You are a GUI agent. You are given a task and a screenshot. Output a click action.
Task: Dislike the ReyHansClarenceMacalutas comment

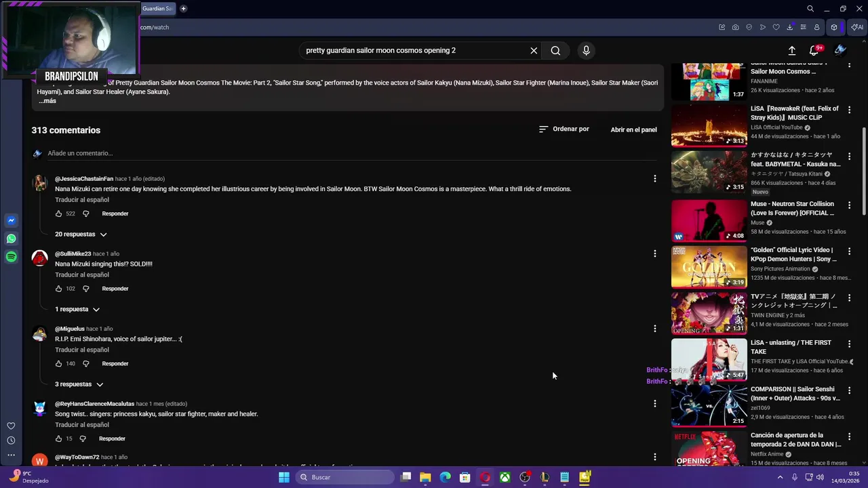(83, 439)
